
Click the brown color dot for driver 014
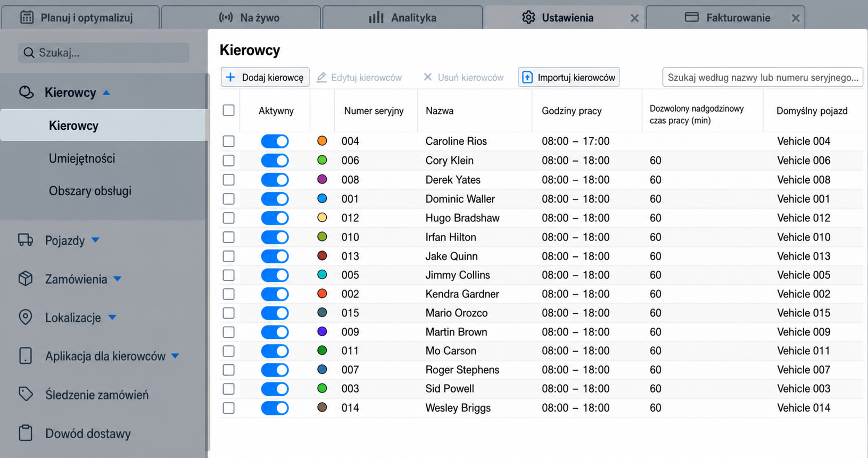[x=322, y=407]
